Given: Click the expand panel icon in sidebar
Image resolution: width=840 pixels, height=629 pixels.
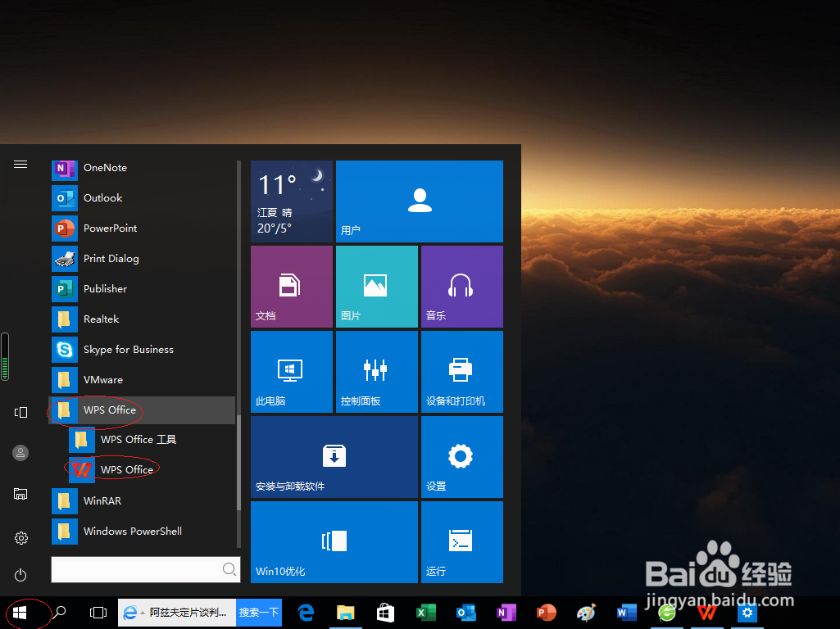Looking at the screenshot, I should coord(20,412).
